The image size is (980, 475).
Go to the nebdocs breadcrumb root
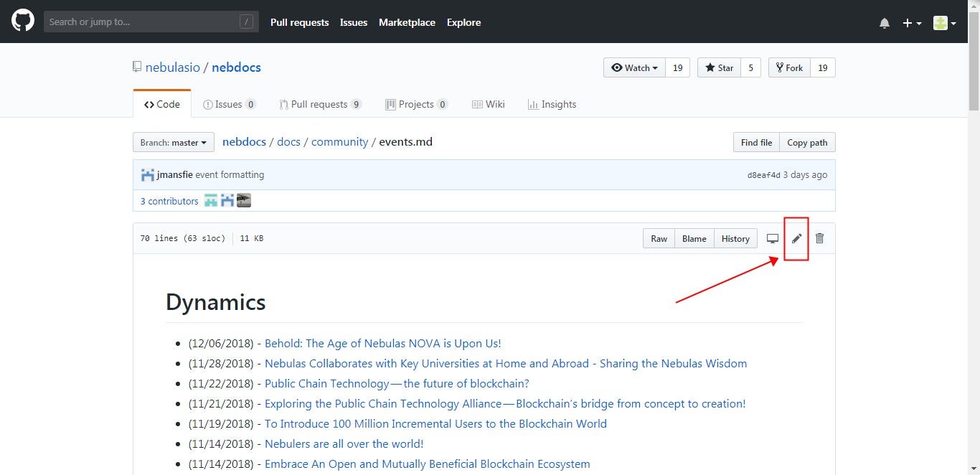coord(244,142)
